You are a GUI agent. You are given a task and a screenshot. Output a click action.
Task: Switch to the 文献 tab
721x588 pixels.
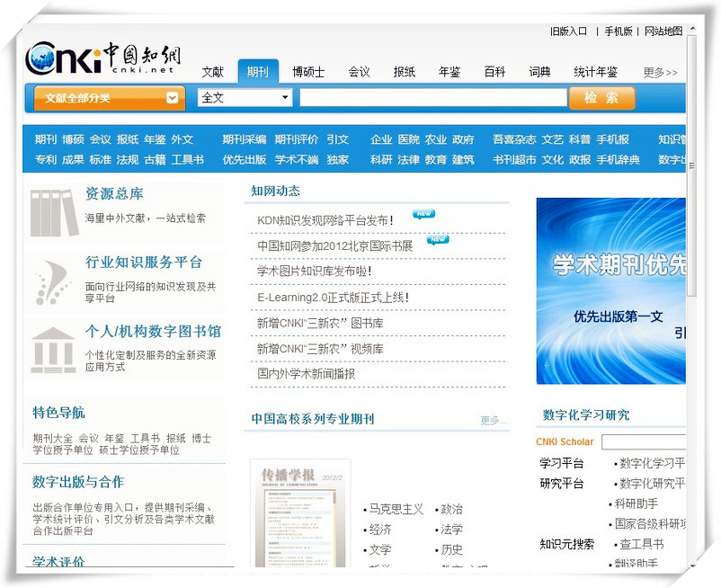point(212,72)
